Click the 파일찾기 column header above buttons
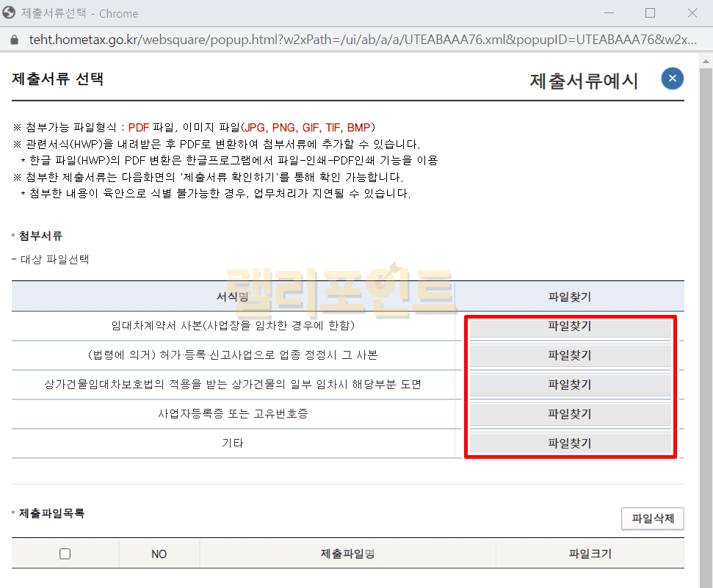 570,297
